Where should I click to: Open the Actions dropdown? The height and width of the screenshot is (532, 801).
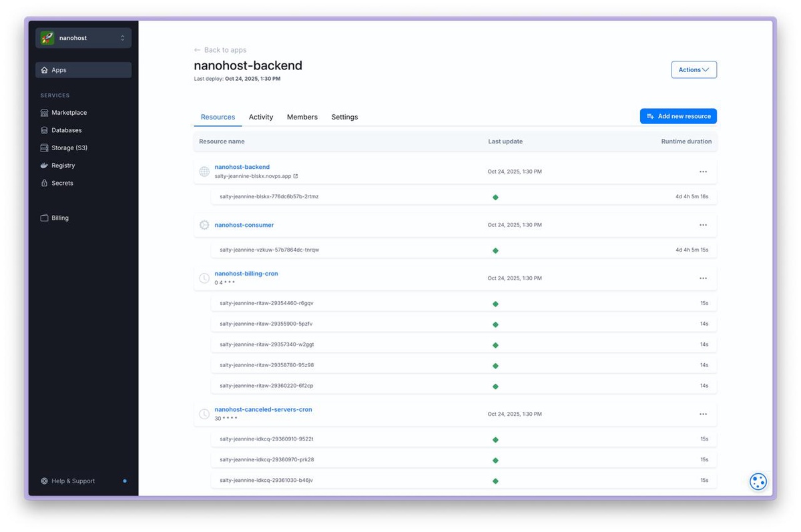pyautogui.click(x=694, y=69)
